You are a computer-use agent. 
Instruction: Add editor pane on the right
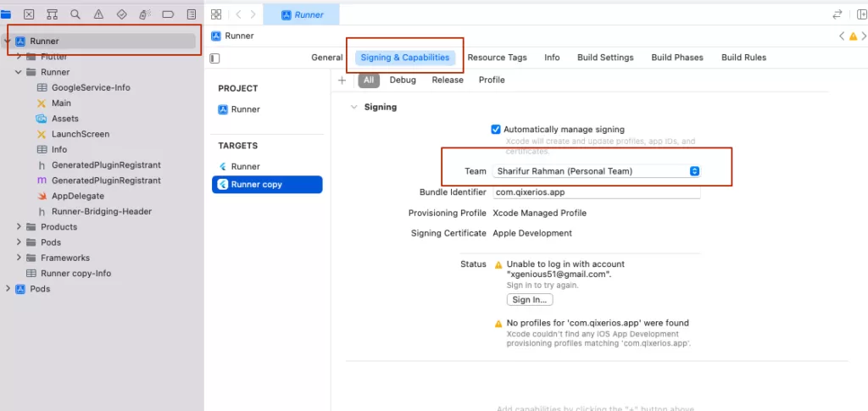(x=862, y=15)
